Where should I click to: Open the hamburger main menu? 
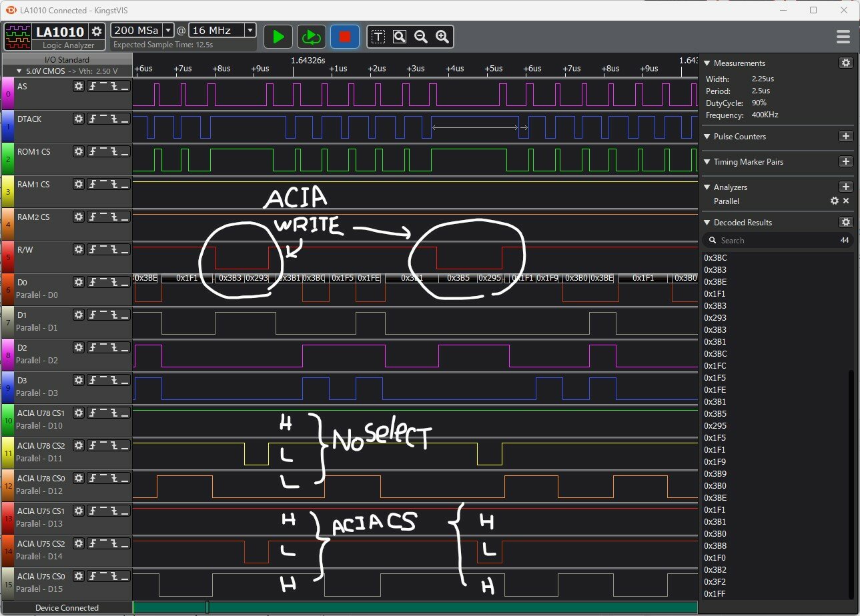tap(843, 37)
